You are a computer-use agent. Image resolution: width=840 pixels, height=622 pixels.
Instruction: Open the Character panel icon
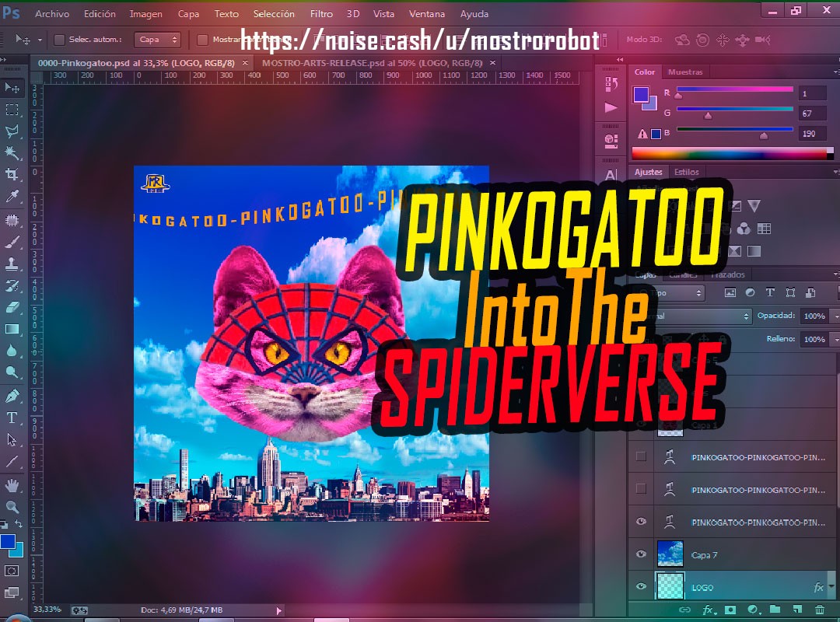click(x=611, y=175)
